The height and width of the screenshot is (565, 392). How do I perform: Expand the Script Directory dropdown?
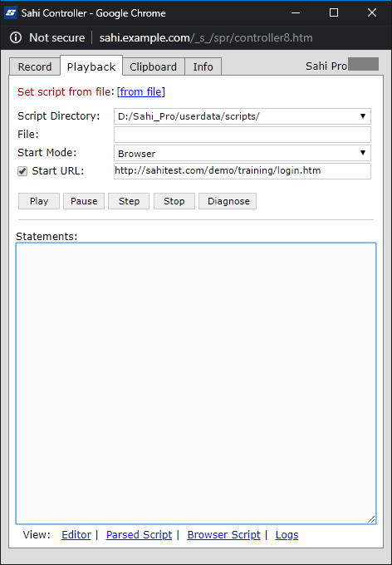(243, 116)
